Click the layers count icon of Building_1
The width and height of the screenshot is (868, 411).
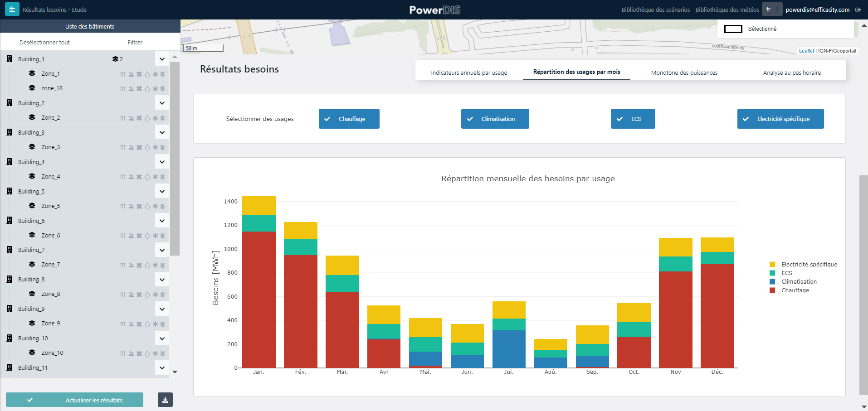[x=115, y=59]
